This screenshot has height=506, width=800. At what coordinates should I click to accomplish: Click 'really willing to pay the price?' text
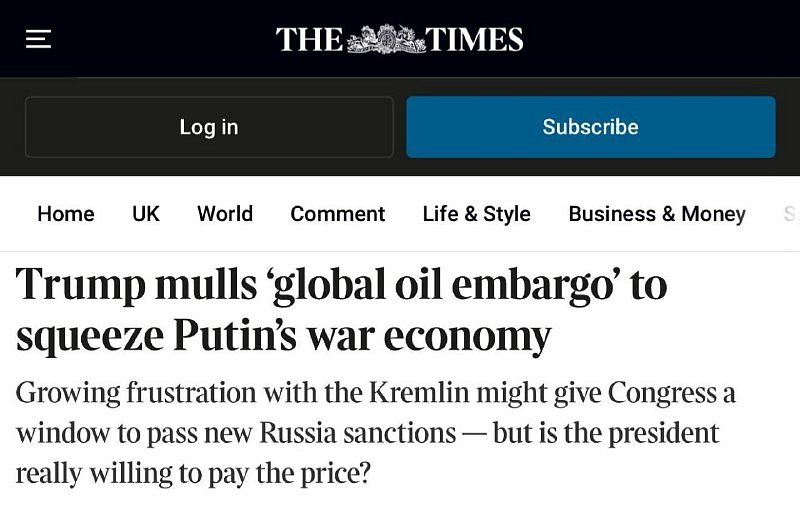[193, 472]
